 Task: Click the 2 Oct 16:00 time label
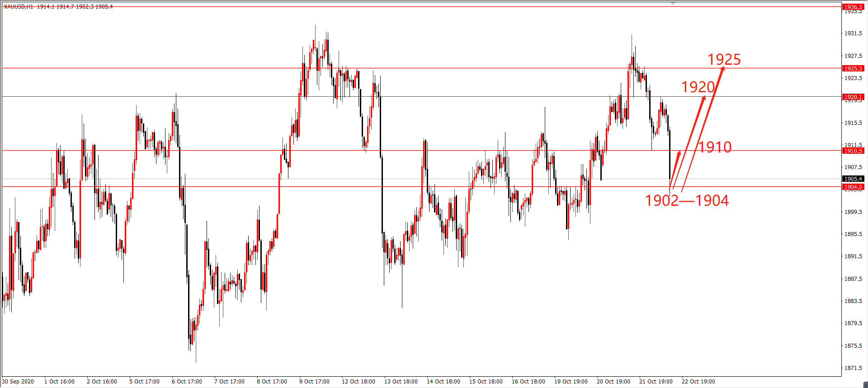(102, 381)
